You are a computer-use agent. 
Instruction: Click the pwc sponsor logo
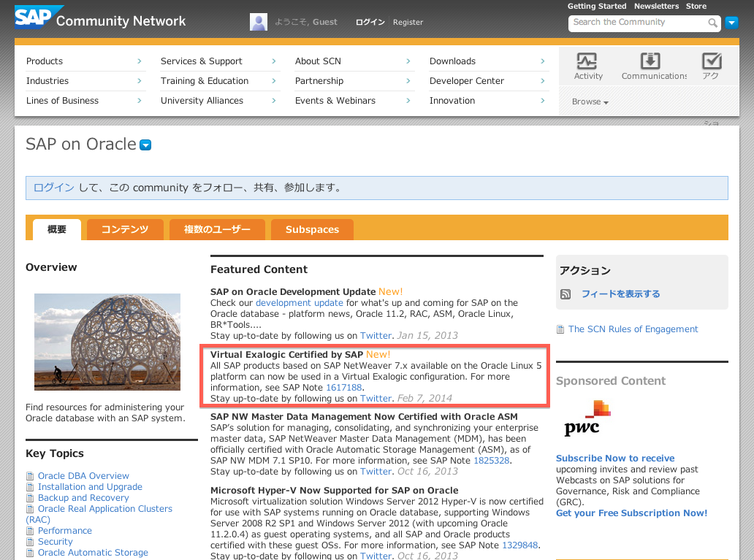[x=587, y=418]
